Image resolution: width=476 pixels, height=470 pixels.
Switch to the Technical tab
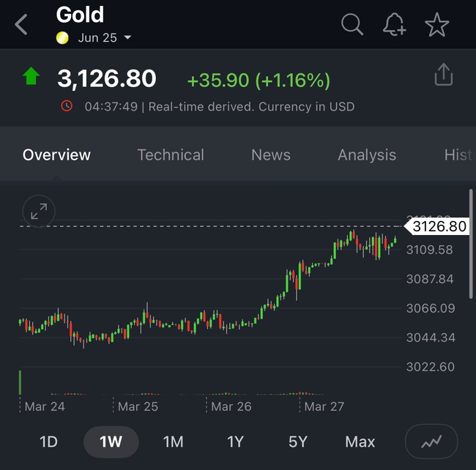click(171, 155)
